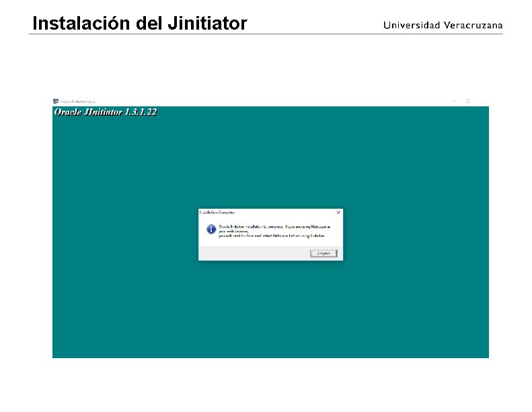The height and width of the screenshot is (412, 532).
Task: Click the installation is complete message text
Action: pyautogui.click(x=274, y=231)
